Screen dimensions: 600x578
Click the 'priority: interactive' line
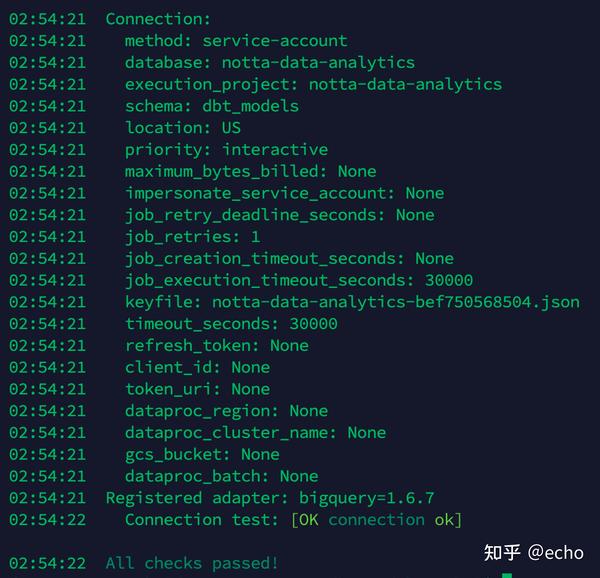(226, 150)
